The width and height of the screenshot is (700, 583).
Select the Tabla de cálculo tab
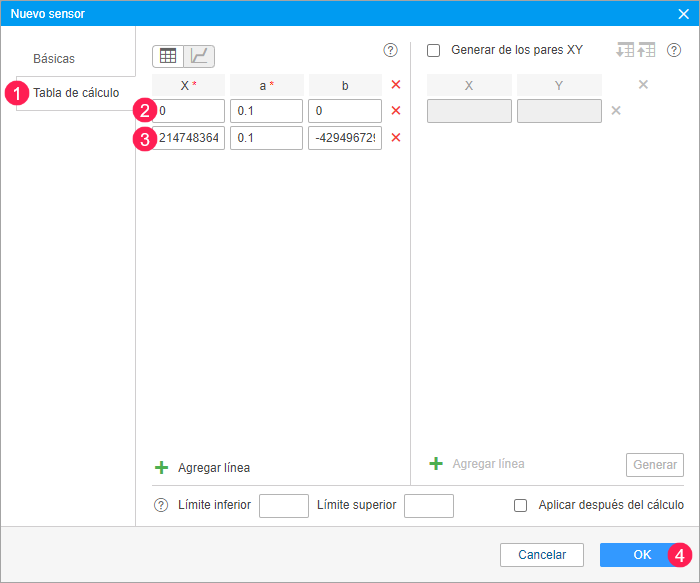point(76,93)
